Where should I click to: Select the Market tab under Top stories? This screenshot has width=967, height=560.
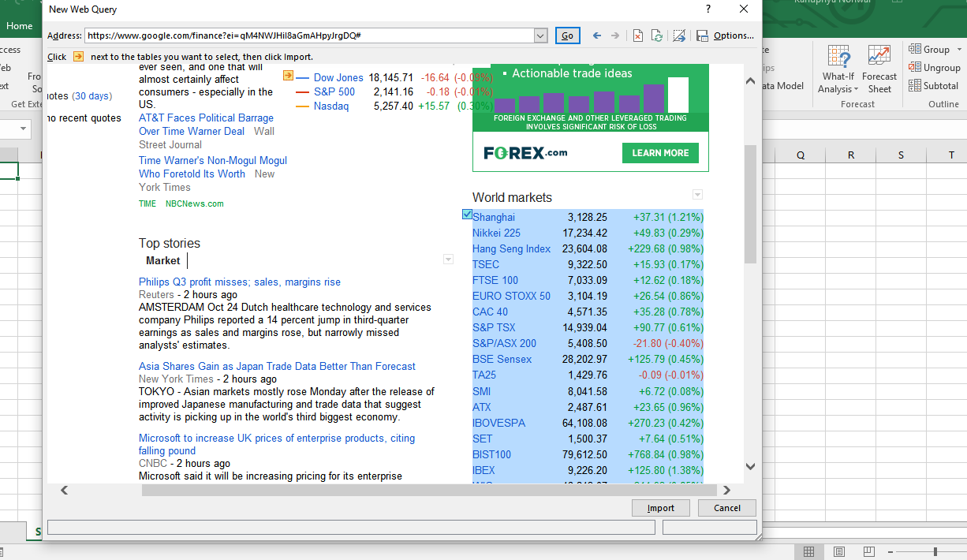click(x=163, y=260)
